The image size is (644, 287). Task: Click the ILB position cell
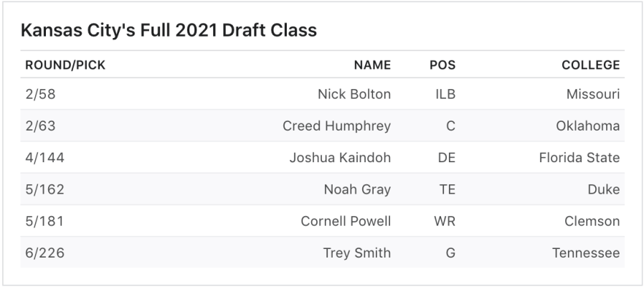coord(445,94)
